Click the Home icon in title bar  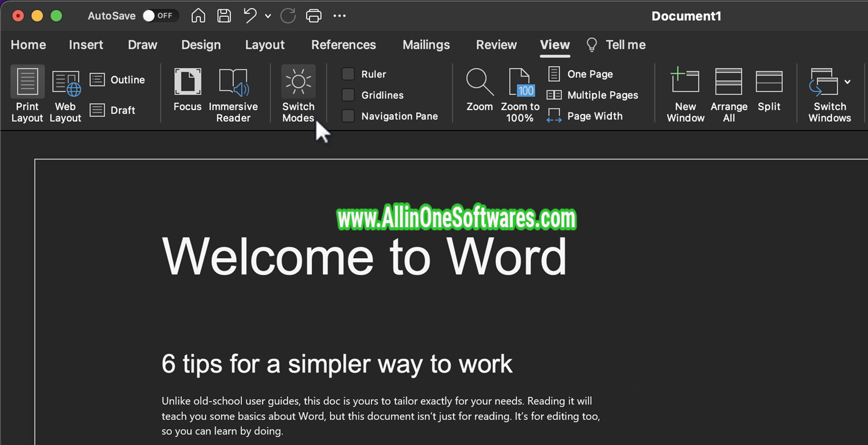(x=199, y=16)
